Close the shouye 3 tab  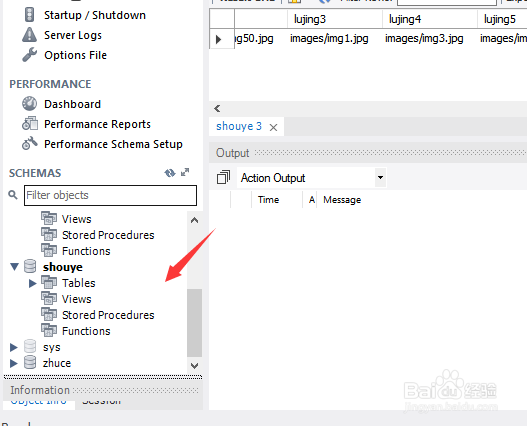(274, 127)
